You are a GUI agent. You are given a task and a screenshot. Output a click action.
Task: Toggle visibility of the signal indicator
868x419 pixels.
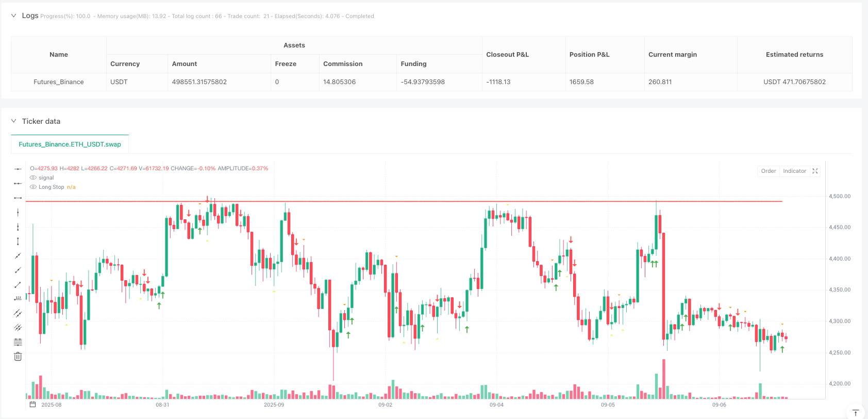(34, 178)
